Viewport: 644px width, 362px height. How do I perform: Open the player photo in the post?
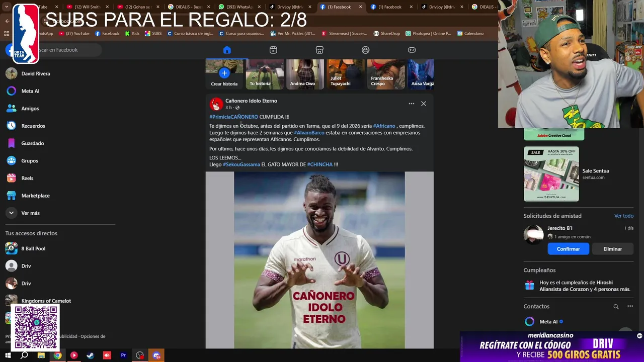319,260
